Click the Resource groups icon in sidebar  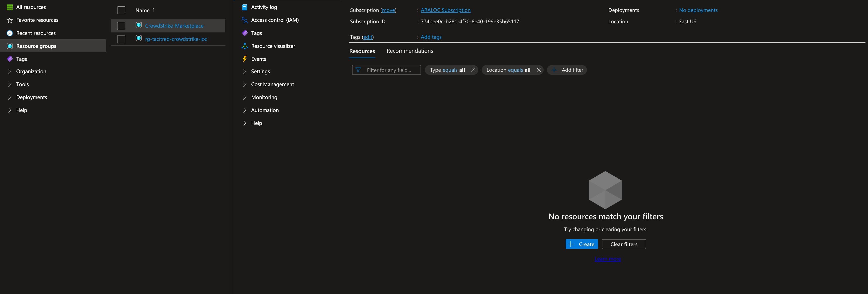(10, 46)
